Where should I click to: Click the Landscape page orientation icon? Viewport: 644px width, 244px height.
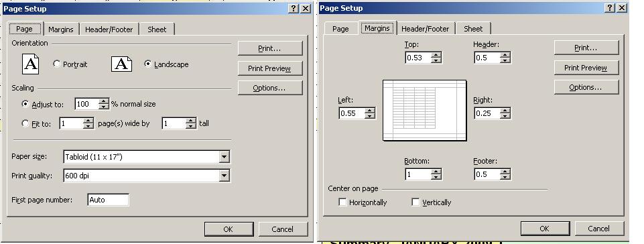[x=121, y=64]
